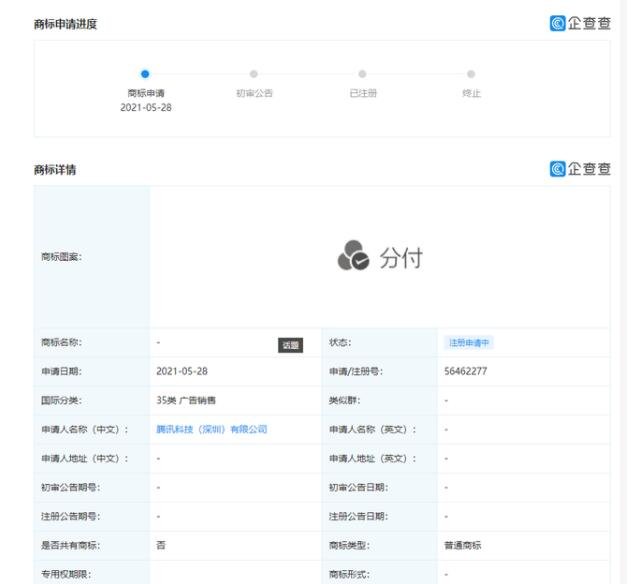The image size is (632, 584).
Task: Click the grey 已注册 progress step dot
Action: [x=362, y=74]
